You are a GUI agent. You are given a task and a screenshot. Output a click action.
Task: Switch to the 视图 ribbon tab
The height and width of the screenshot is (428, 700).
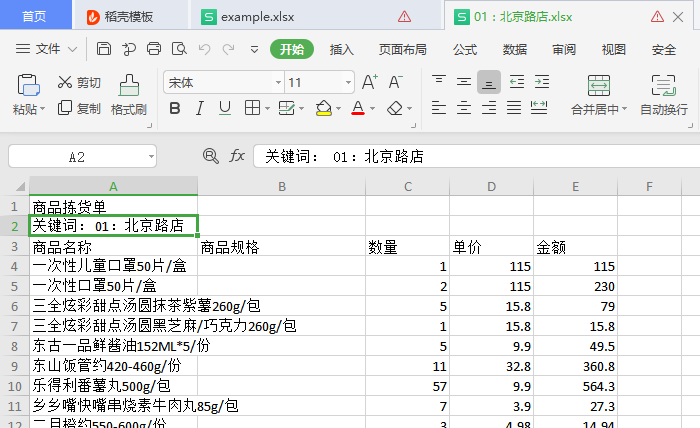(613, 50)
